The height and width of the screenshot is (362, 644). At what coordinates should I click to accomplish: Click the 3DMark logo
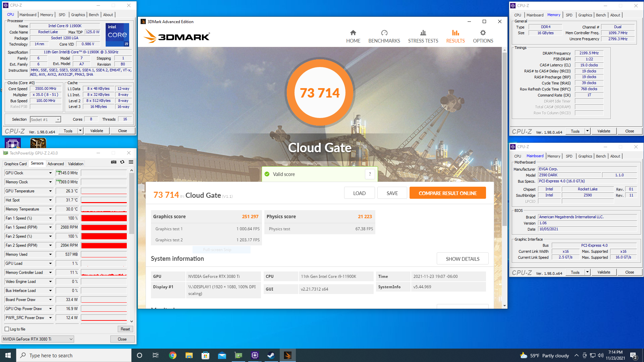tap(177, 36)
